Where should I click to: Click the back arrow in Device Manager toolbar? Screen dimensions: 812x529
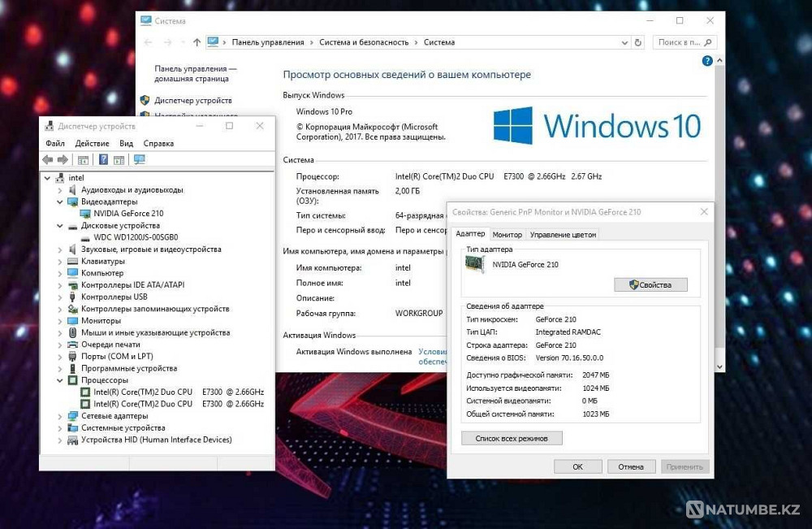pyautogui.click(x=45, y=159)
